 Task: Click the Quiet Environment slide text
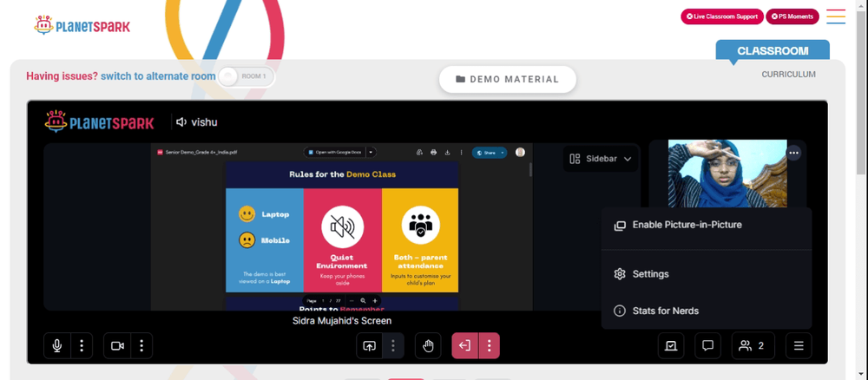coord(342,262)
